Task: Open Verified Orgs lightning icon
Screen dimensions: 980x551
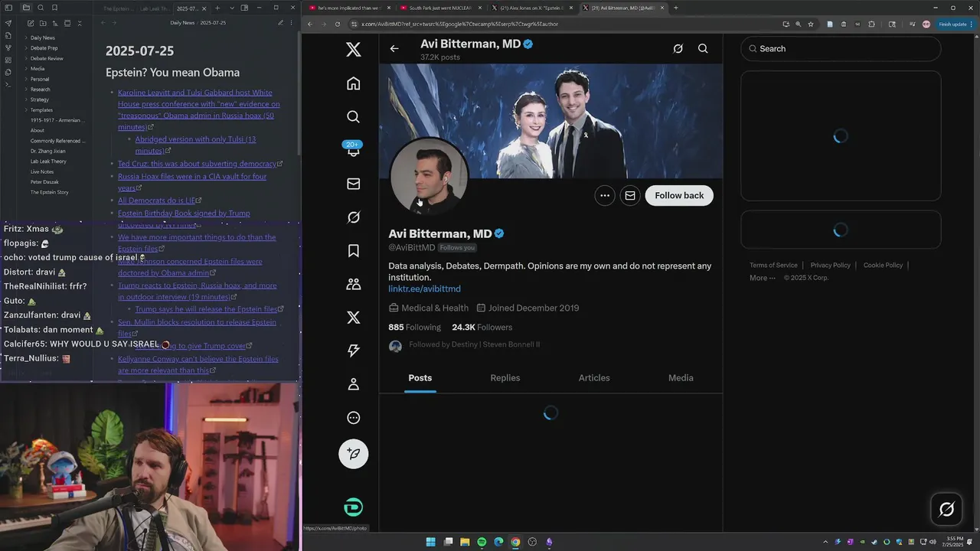Action: (353, 350)
